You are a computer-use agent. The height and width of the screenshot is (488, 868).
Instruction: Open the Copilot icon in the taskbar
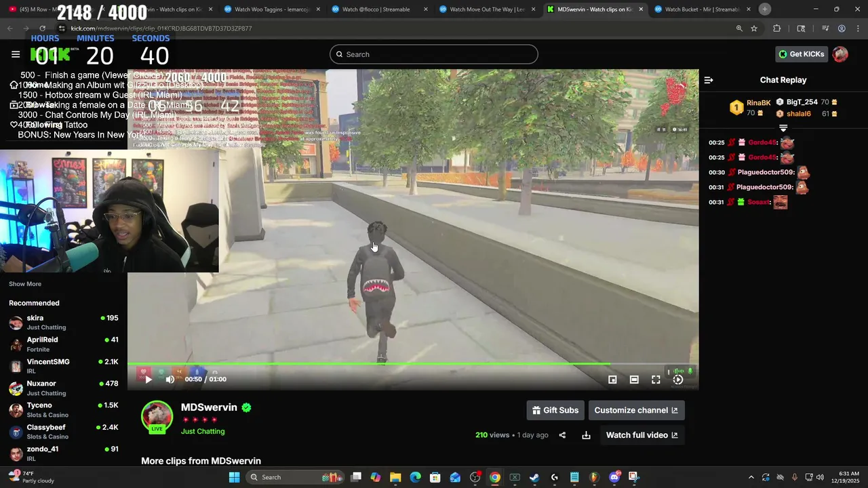[376, 477]
